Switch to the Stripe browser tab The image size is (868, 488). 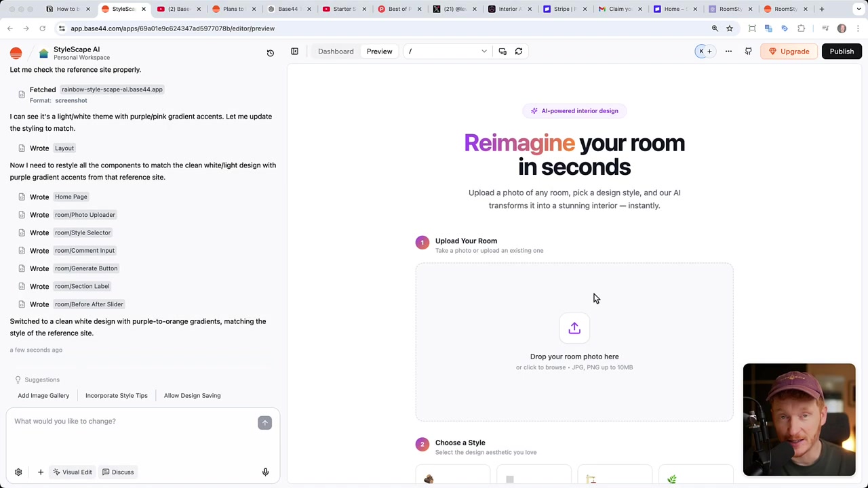(565, 9)
